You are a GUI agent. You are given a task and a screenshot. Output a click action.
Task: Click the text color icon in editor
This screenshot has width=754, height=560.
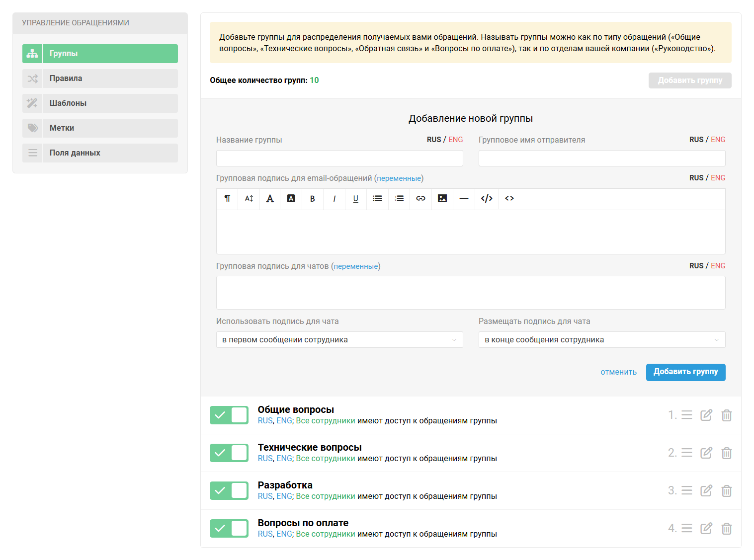[x=270, y=199]
